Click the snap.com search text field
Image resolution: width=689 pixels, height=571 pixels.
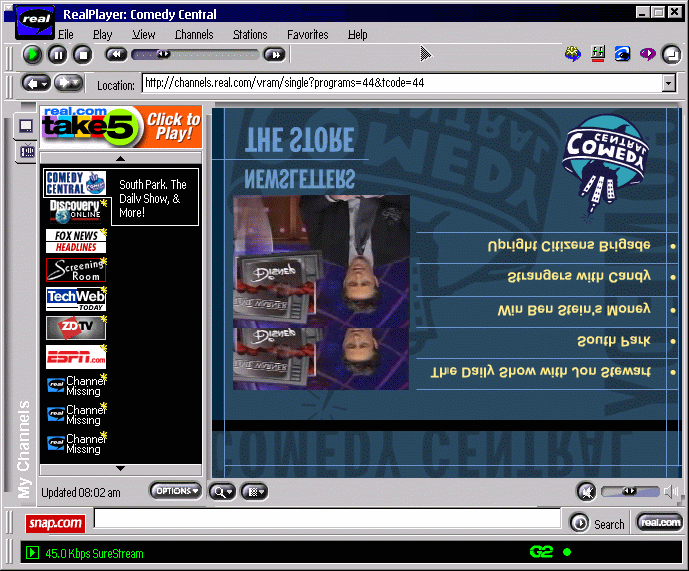(x=327, y=518)
